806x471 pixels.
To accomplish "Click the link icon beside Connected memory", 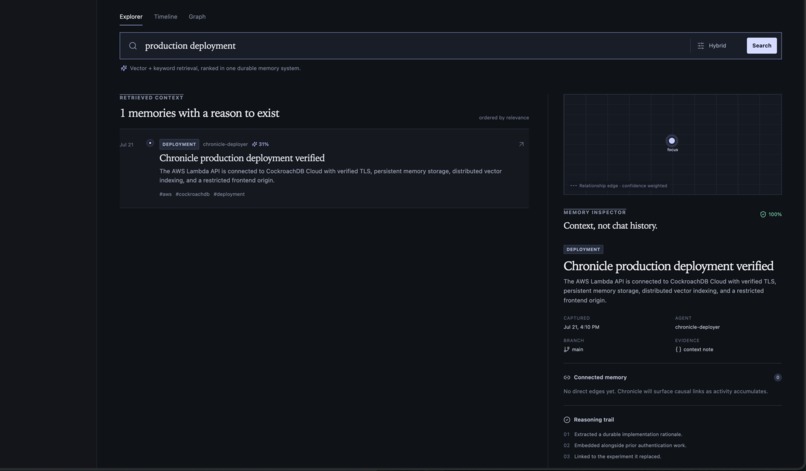I will tap(567, 377).
